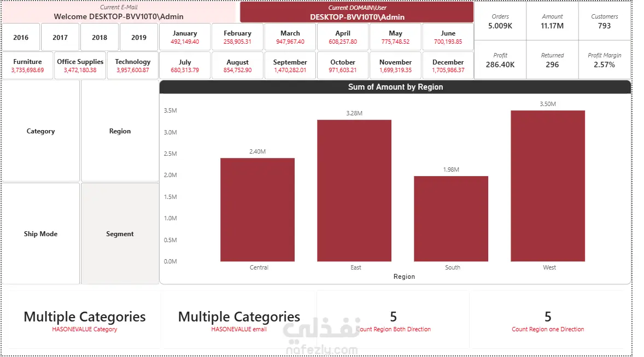The image size is (644, 357).
Task: Choose the May month tile
Action: click(395, 37)
